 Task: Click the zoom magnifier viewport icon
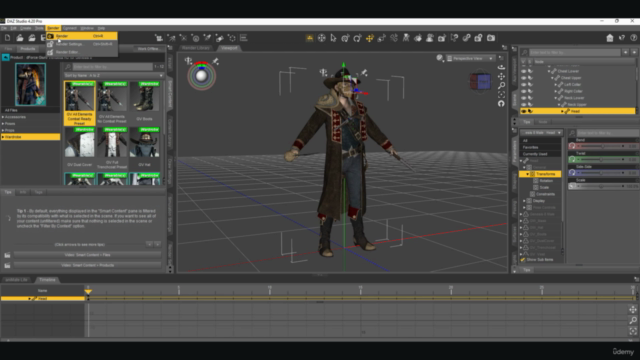tap(501, 85)
